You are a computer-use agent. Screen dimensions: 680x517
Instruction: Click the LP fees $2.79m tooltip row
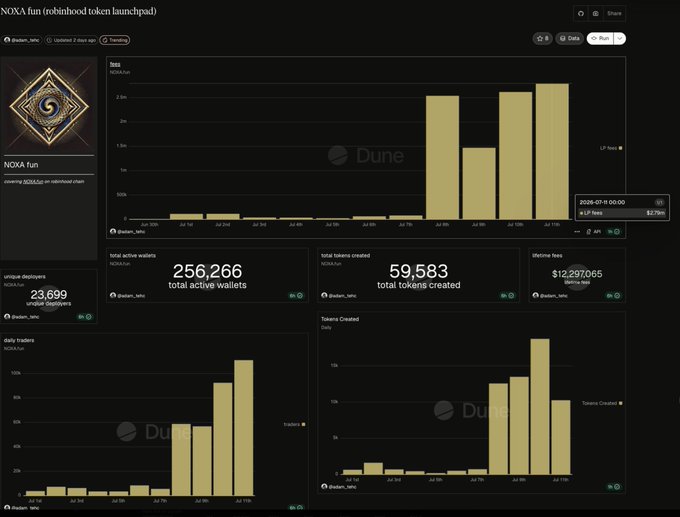[622, 213]
